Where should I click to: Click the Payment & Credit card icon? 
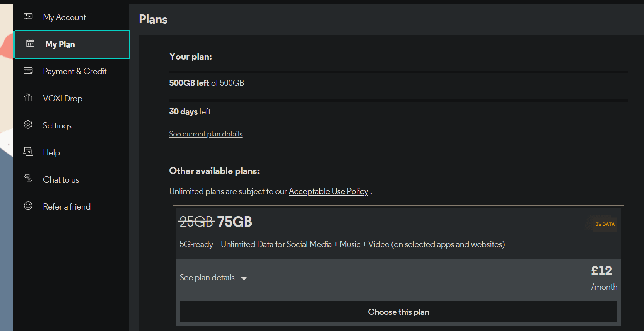click(x=28, y=71)
